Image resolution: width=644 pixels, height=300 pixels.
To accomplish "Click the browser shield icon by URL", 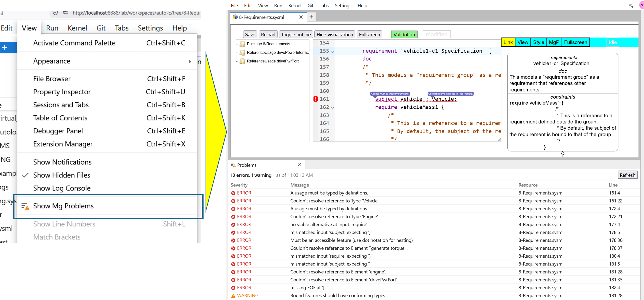I will tap(55, 13).
